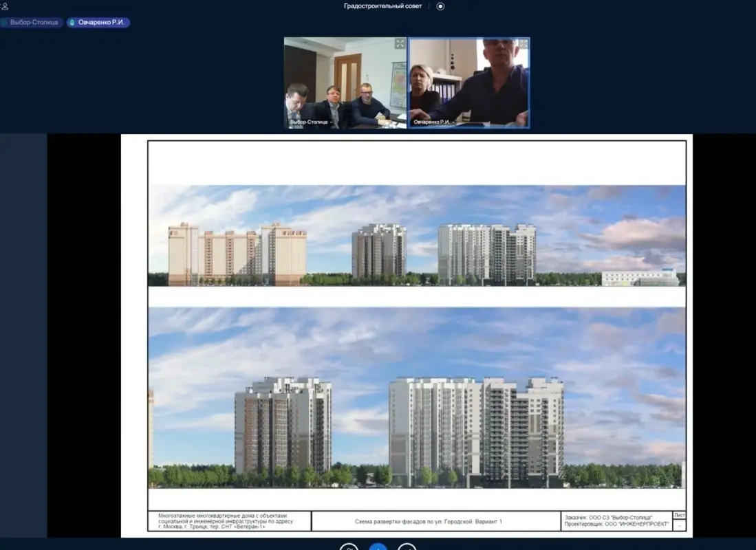Image resolution: width=756 pixels, height=550 pixels.
Task: Click the Овчаренко Р.И. name label on video
Action: pyautogui.click(x=431, y=122)
